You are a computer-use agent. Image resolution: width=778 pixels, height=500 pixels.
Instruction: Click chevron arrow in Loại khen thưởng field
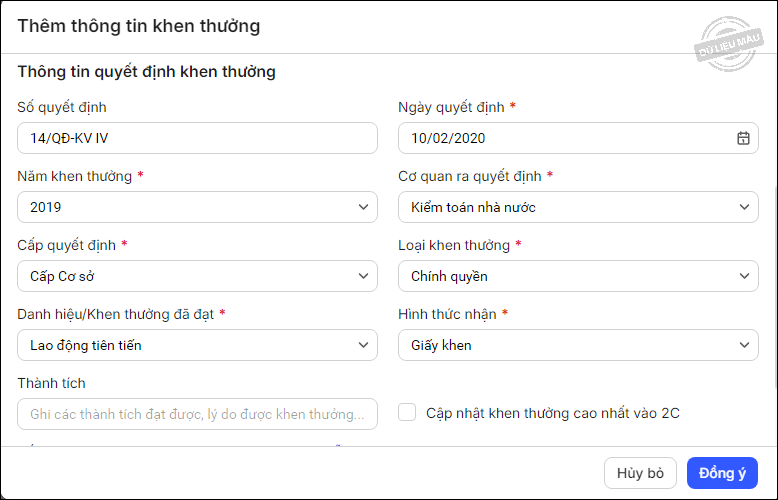coord(743,276)
